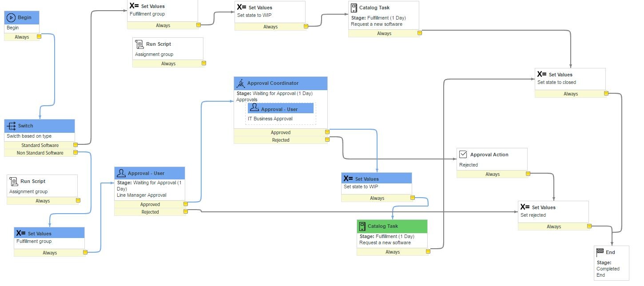Click the Line Manager Approved yellow connector

point(186,204)
